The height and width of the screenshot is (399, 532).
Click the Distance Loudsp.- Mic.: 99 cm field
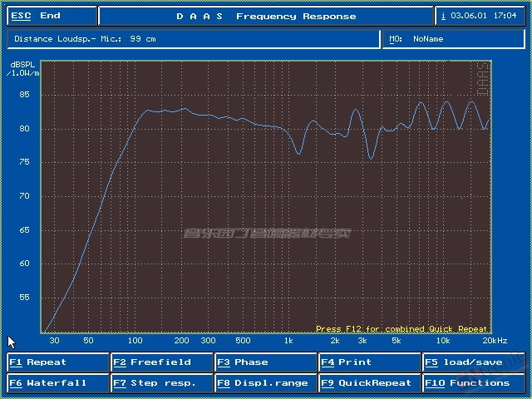click(x=194, y=39)
